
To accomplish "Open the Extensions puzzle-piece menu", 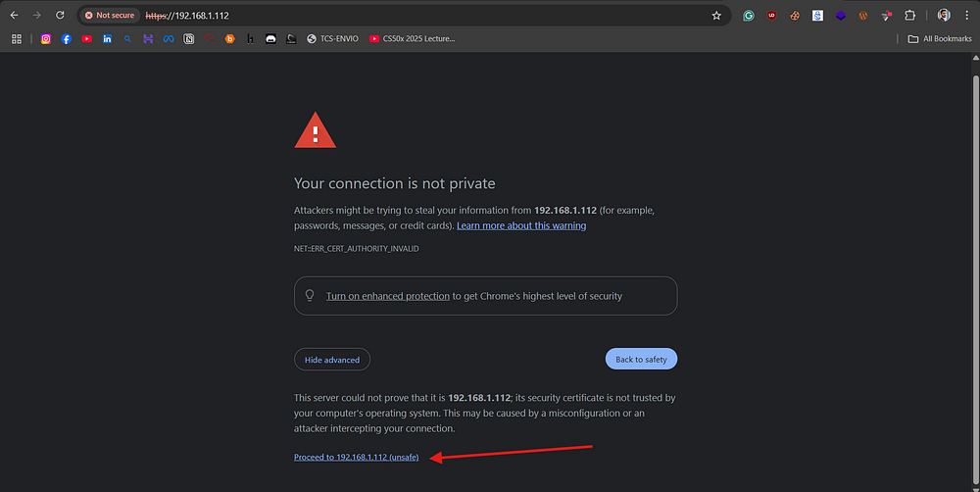I will point(910,16).
